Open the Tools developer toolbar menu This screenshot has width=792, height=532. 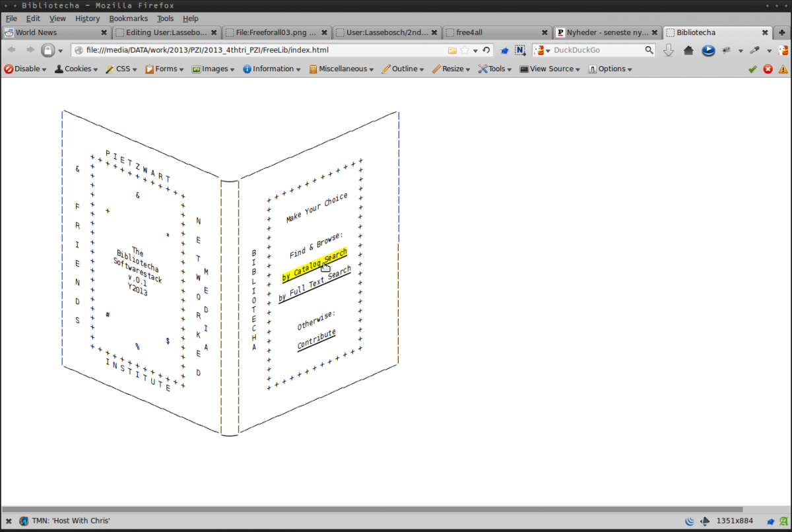pyautogui.click(x=495, y=69)
